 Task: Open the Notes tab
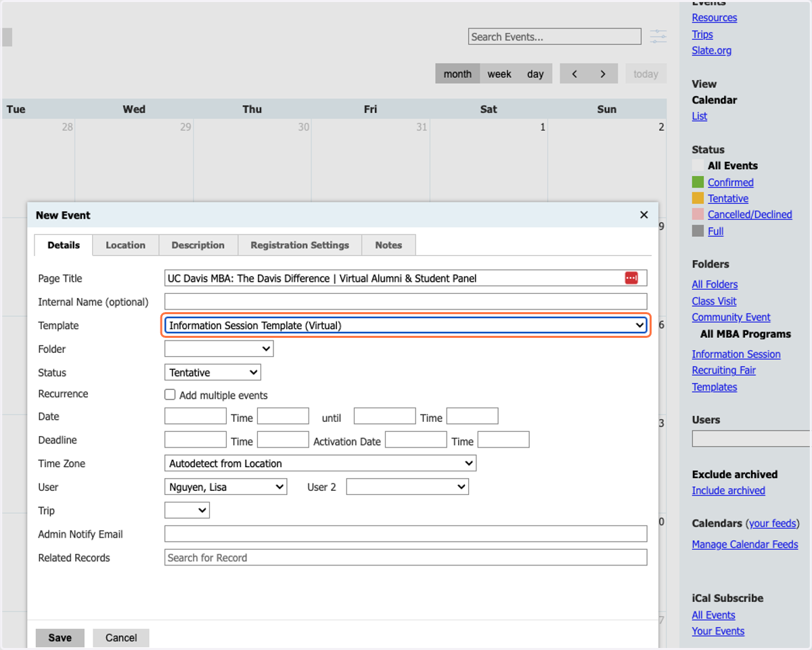tap(388, 245)
